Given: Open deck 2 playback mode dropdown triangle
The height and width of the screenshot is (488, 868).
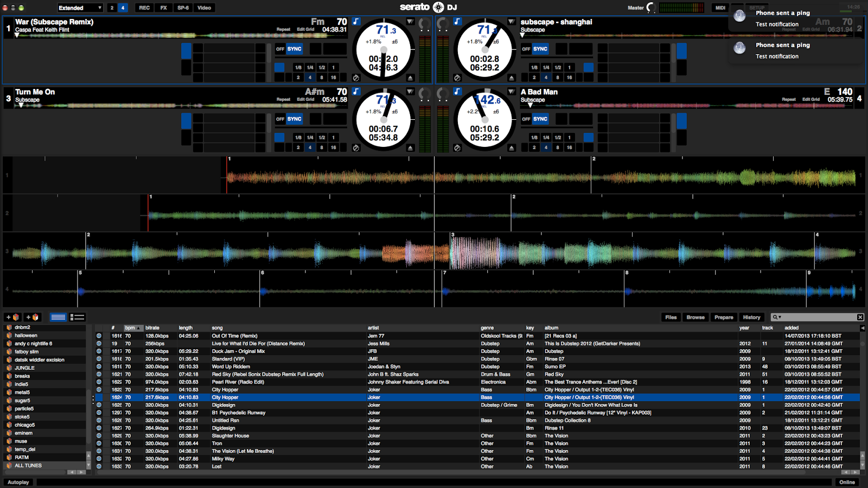Looking at the screenshot, I should 511,22.
